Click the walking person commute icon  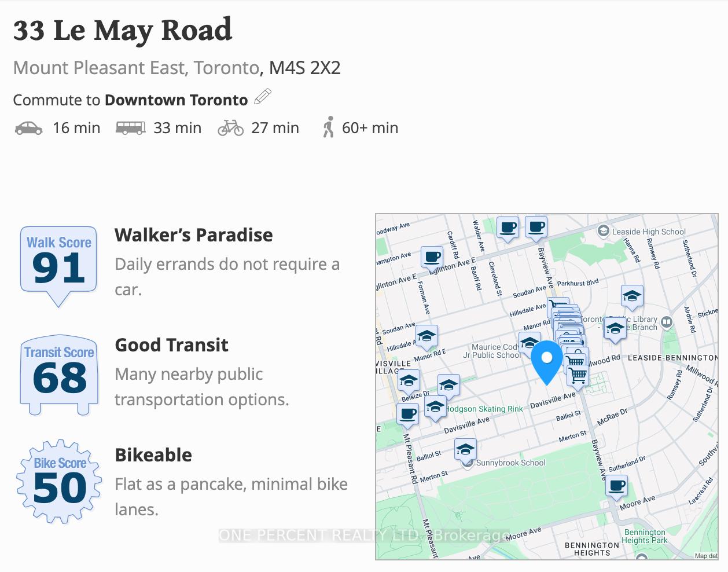coord(329,127)
